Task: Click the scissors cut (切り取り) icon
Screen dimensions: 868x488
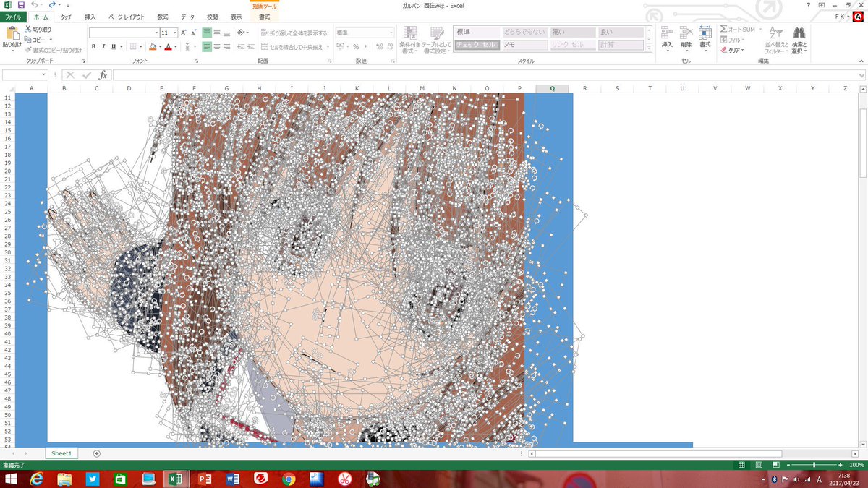Action: [27, 30]
